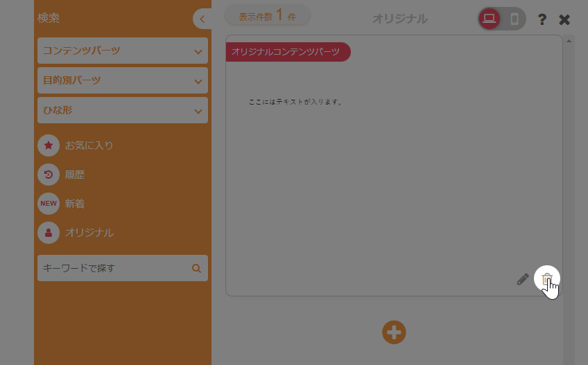Click the original user icon
Image resolution: width=588 pixels, height=365 pixels.
pyautogui.click(x=49, y=233)
